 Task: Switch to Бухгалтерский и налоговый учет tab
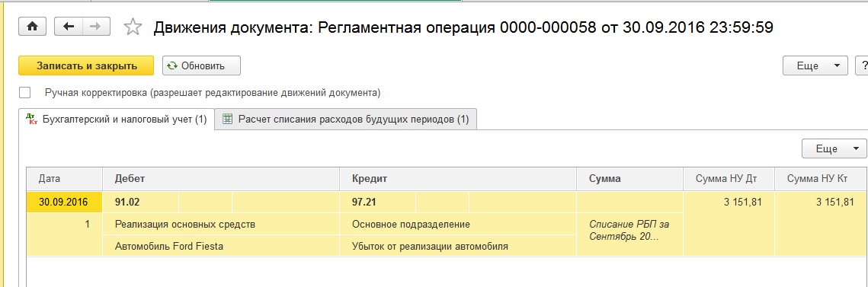(x=117, y=120)
